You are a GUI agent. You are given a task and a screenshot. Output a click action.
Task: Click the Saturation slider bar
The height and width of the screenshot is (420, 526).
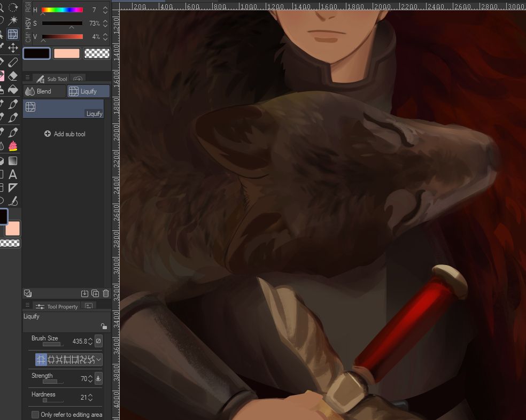pos(62,24)
